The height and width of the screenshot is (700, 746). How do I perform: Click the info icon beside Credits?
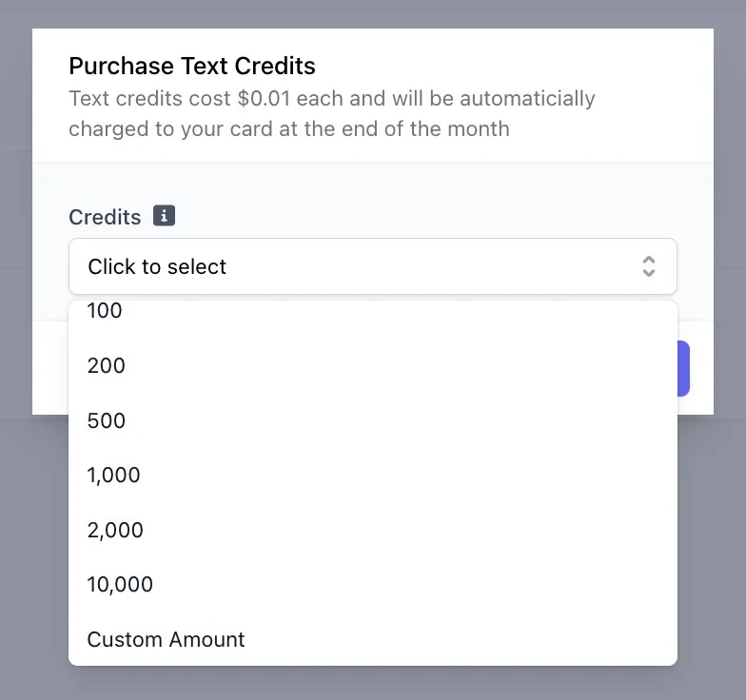[164, 216]
